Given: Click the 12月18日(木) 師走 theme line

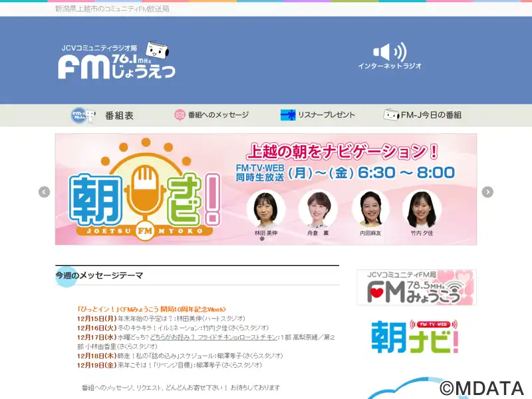Looking at the screenshot, I should pyautogui.click(x=180, y=356).
